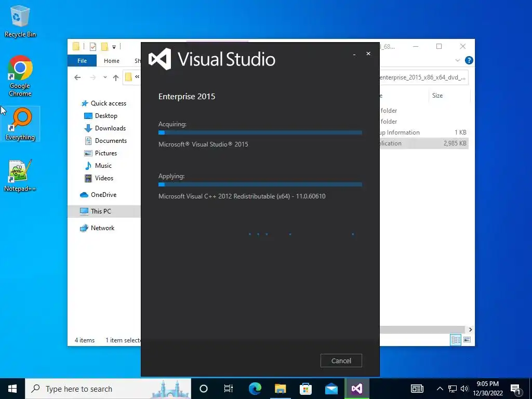
Task: Select OneDrive in the navigation pane
Action: pos(98,195)
